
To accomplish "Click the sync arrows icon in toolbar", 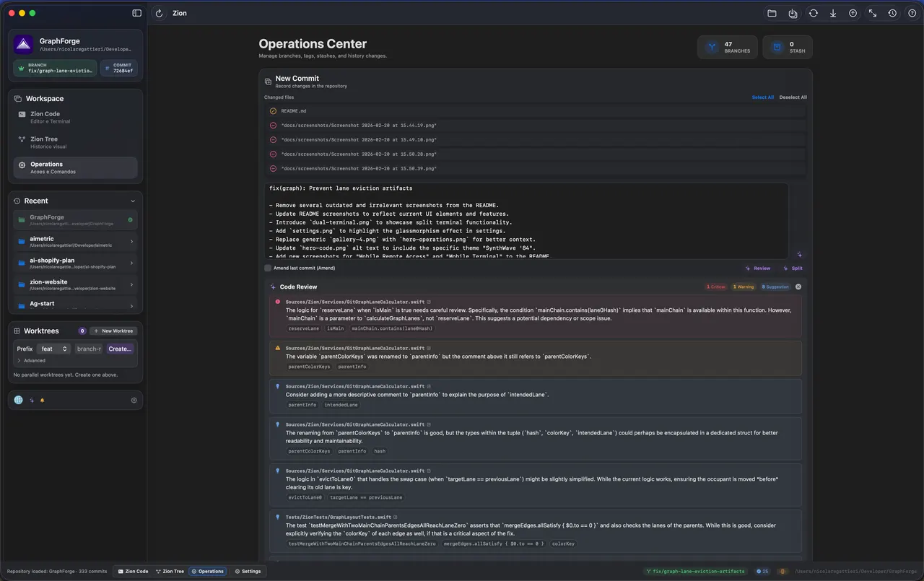I will pyautogui.click(x=813, y=13).
